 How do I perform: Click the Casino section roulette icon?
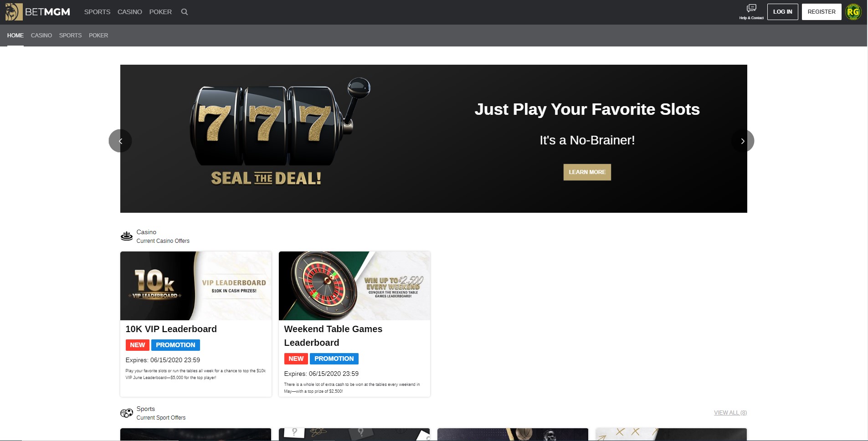coord(127,236)
